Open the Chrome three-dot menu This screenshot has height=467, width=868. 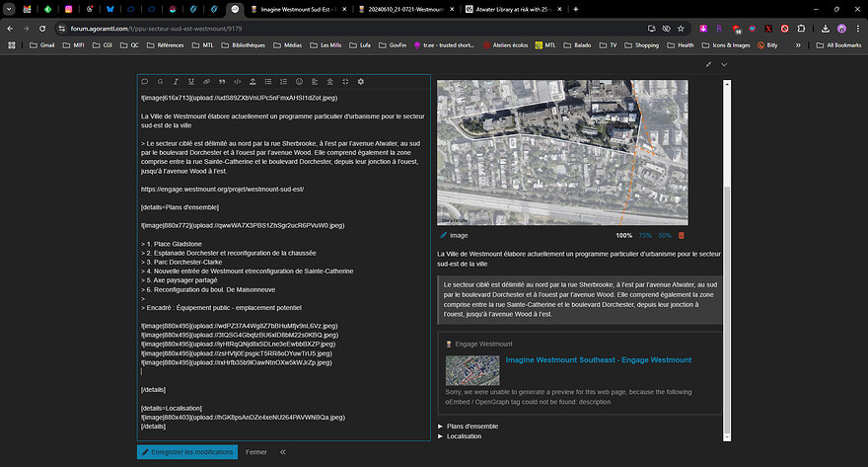coord(858,29)
